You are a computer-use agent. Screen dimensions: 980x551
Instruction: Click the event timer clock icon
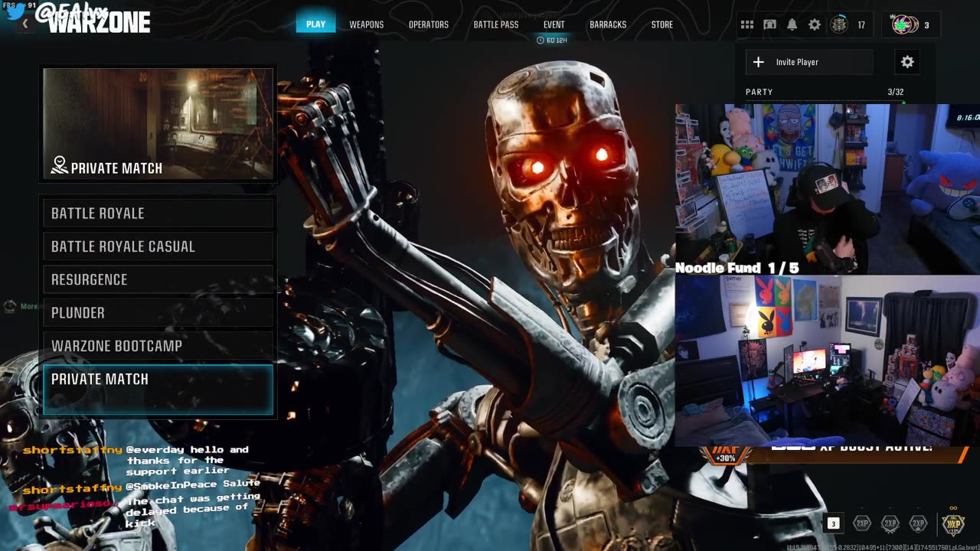[541, 40]
